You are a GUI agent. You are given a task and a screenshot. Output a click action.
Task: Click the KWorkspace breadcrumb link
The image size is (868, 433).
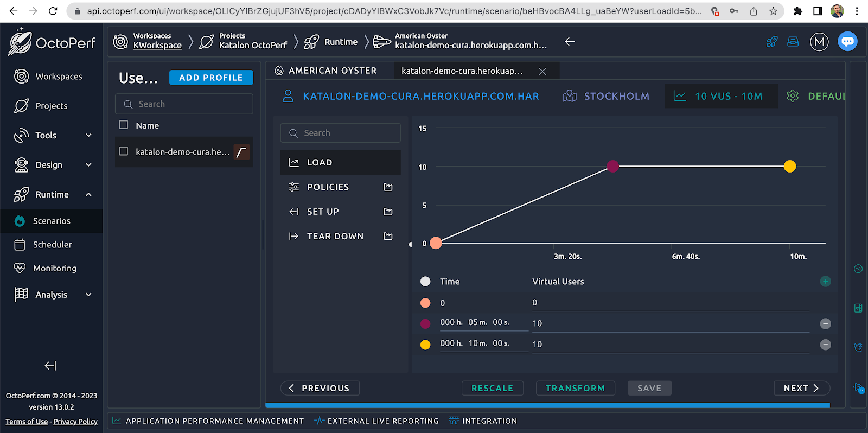[x=157, y=46]
